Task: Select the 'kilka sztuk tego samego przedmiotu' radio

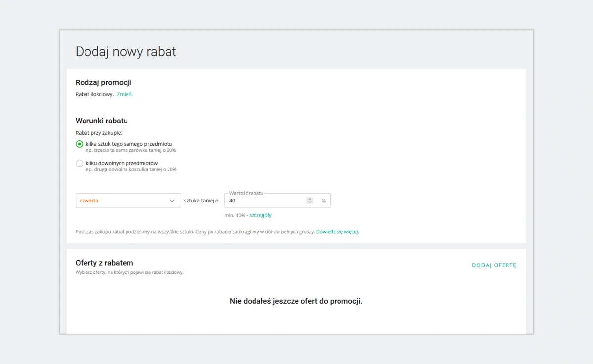Action: coord(79,144)
